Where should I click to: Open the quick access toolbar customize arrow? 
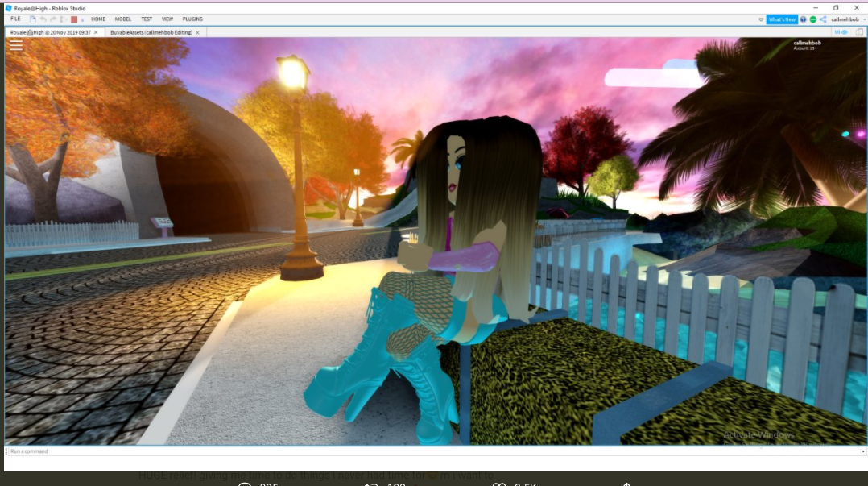(82, 20)
